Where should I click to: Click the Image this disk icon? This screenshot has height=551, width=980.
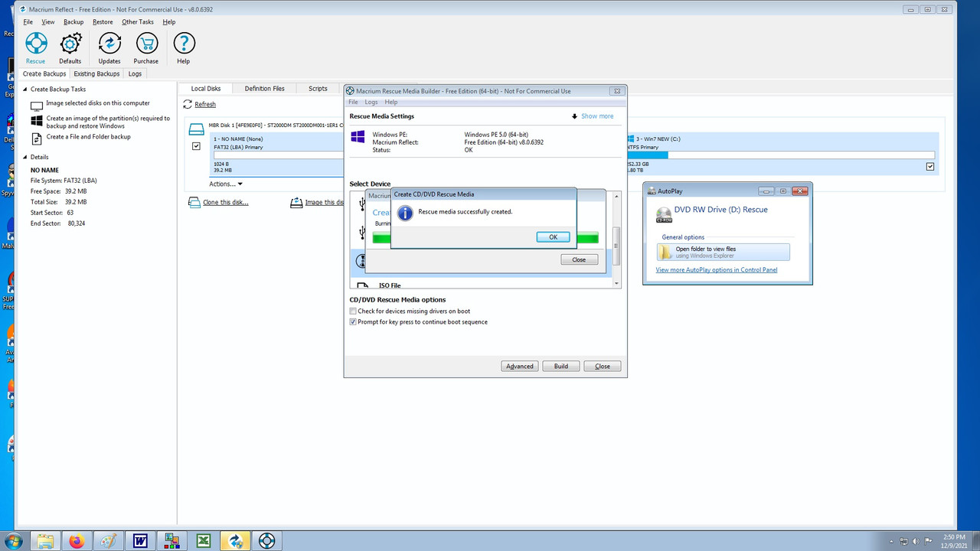click(x=296, y=202)
